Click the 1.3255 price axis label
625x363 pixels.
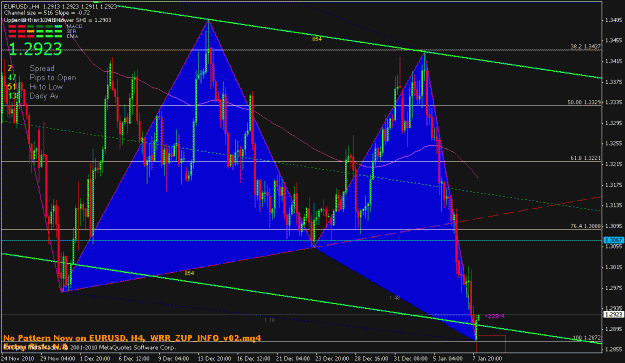(x=614, y=143)
